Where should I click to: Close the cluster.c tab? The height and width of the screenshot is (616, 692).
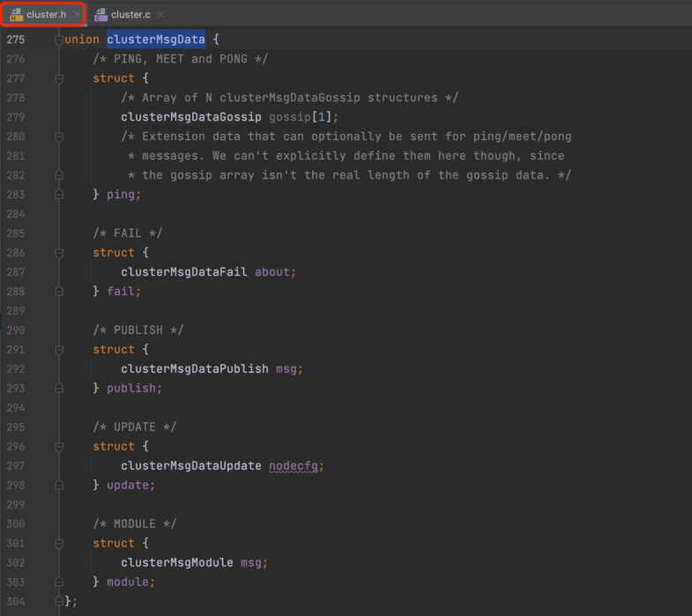pyautogui.click(x=160, y=15)
